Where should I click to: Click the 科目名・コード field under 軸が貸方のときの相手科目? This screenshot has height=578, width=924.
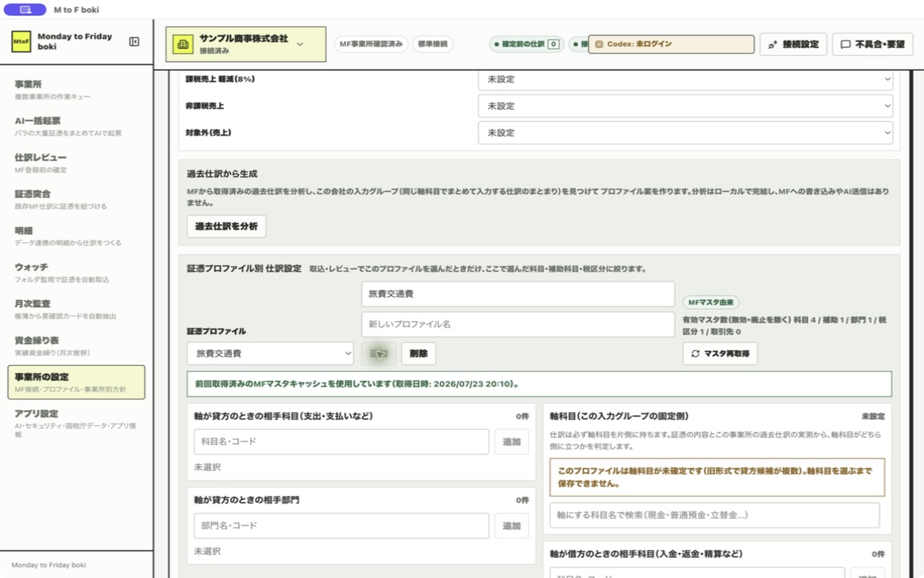pos(341,442)
